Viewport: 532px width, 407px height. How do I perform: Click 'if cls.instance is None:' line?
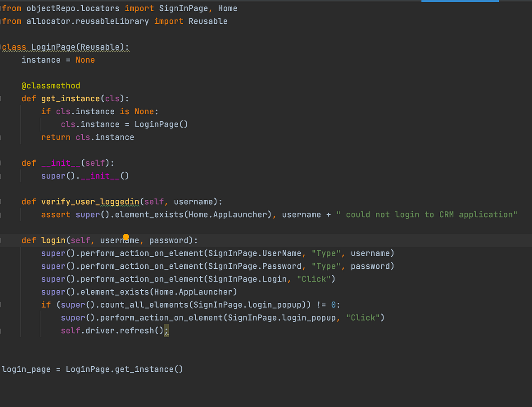[x=100, y=111]
